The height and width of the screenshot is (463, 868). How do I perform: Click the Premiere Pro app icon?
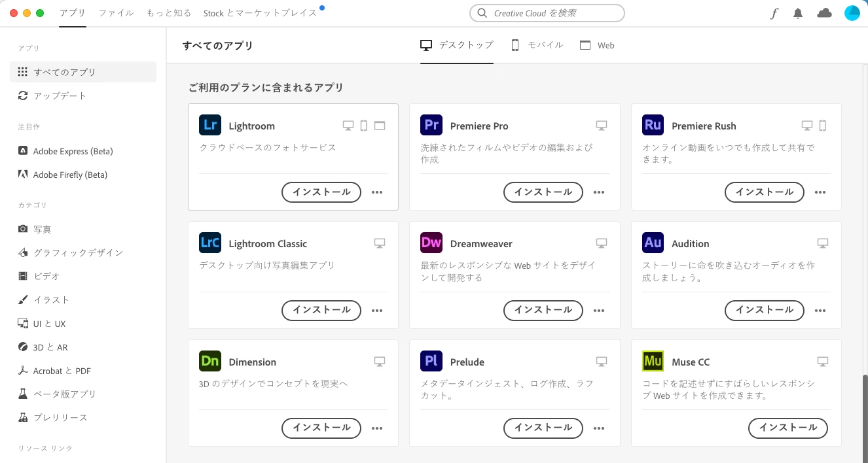point(431,125)
